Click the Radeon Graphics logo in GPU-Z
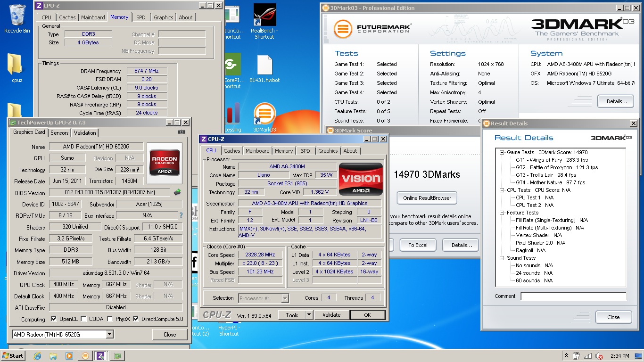644x362 pixels. pos(165,163)
